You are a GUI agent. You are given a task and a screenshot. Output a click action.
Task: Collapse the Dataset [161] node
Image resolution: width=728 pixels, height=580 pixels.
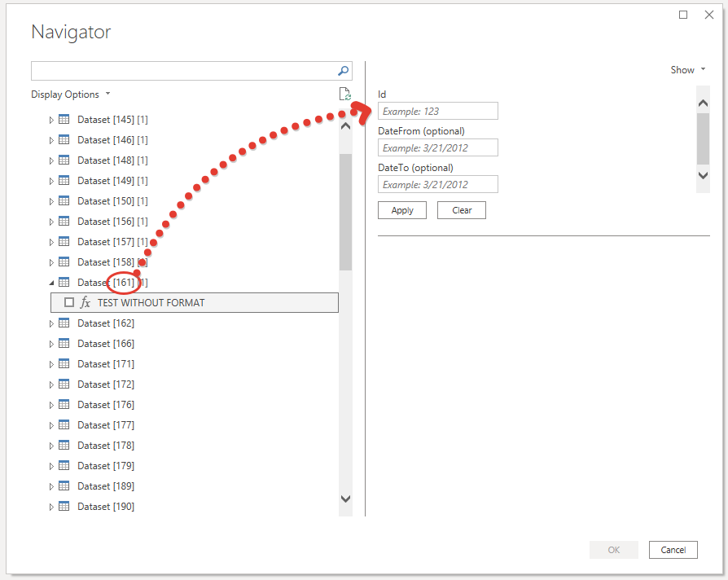[51, 283]
